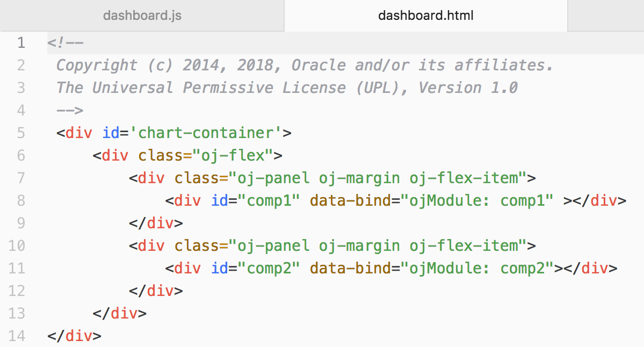The image size is (644, 347).
Task: Click the "comp1" id string
Action: (268, 201)
